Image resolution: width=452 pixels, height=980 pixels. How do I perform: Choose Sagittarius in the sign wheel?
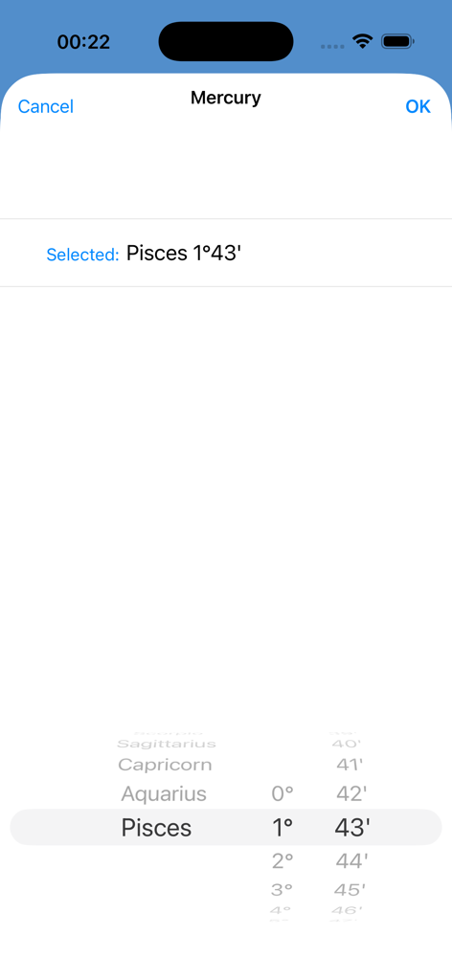(x=167, y=744)
